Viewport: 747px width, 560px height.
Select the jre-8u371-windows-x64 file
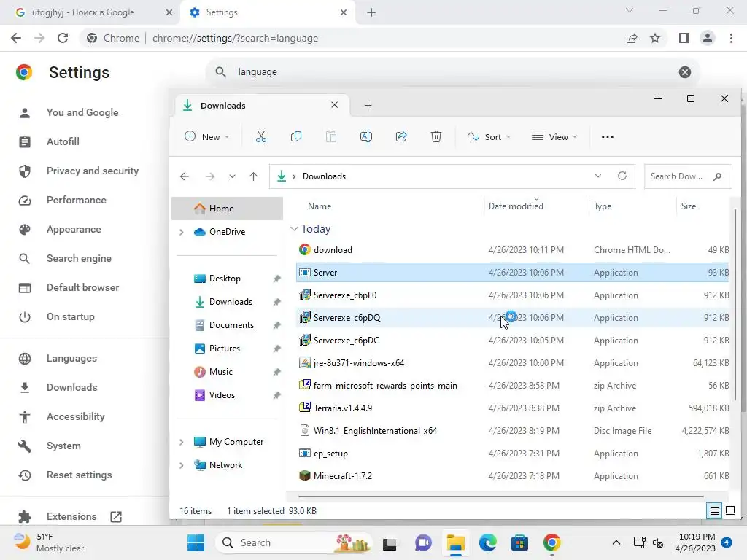512,363
